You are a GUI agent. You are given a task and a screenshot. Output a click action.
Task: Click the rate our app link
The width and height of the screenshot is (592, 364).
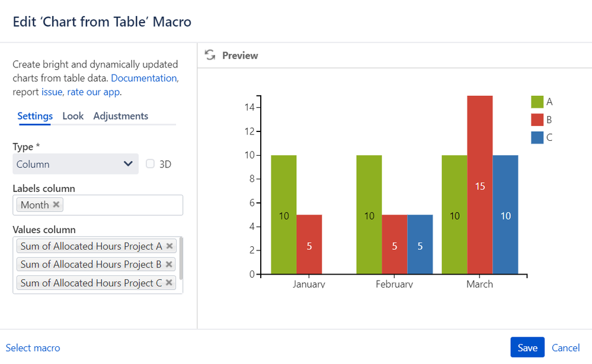tap(93, 92)
